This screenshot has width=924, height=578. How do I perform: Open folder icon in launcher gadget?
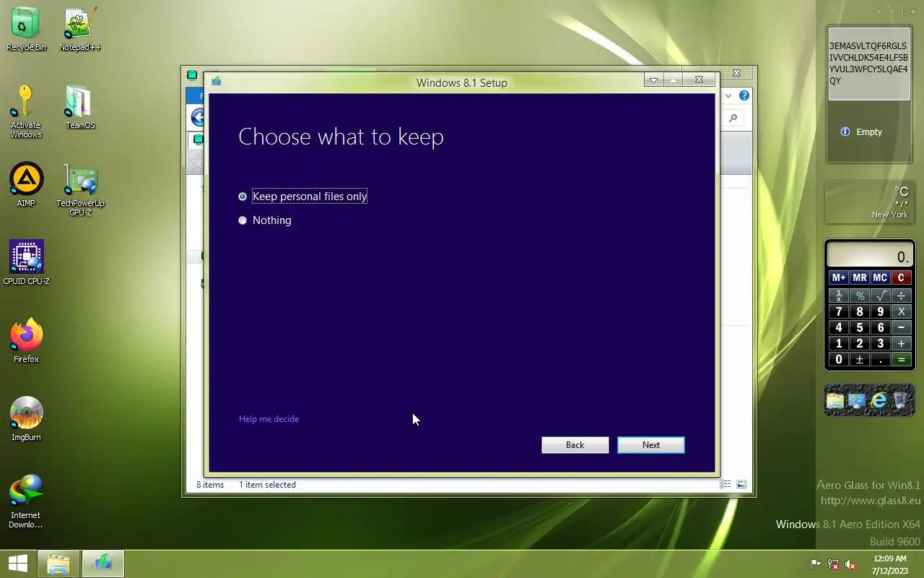click(x=835, y=400)
